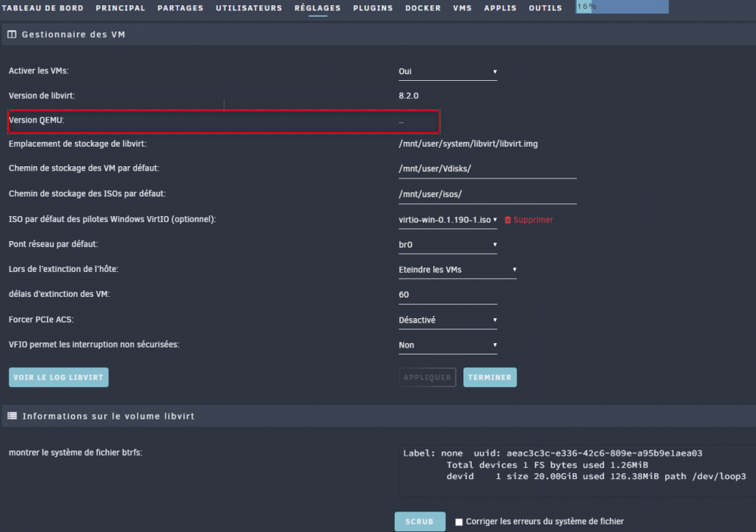Go to the Utilisateurs tab

(249, 8)
